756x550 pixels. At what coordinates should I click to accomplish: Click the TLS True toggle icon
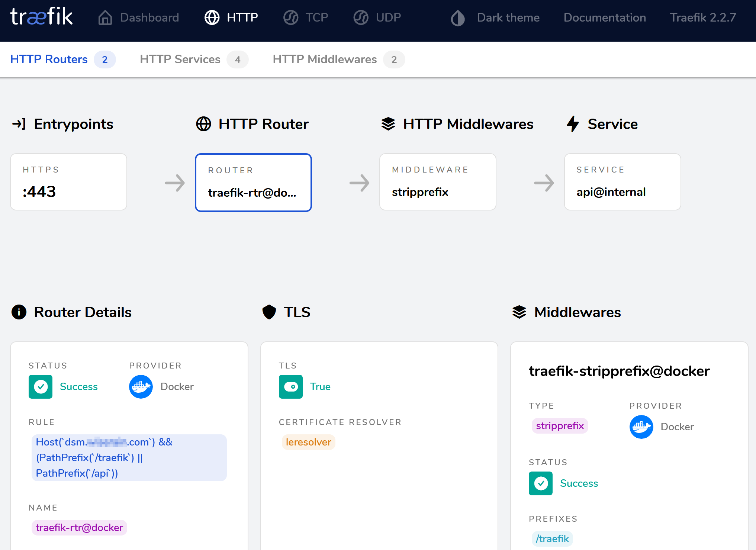[291, 387]
